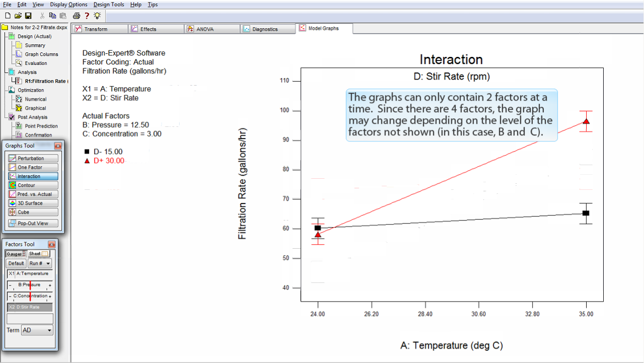Viewport: 644px width, 363px height.
Task: Choose the Contour graph button
Action: (33, 185)
